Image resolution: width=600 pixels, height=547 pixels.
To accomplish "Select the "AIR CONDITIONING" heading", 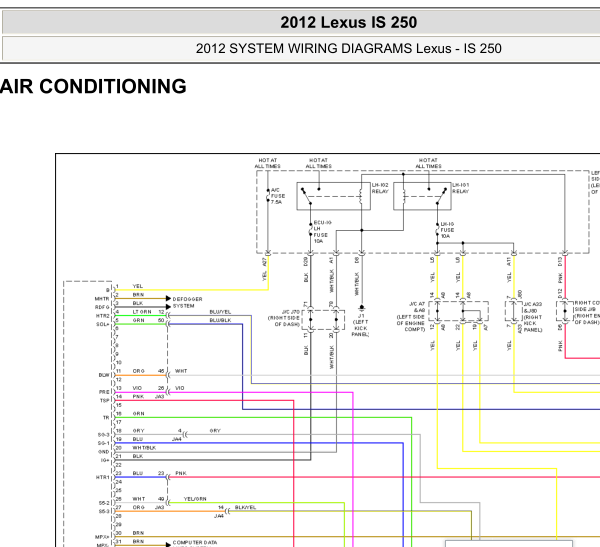I will point(93,86).
